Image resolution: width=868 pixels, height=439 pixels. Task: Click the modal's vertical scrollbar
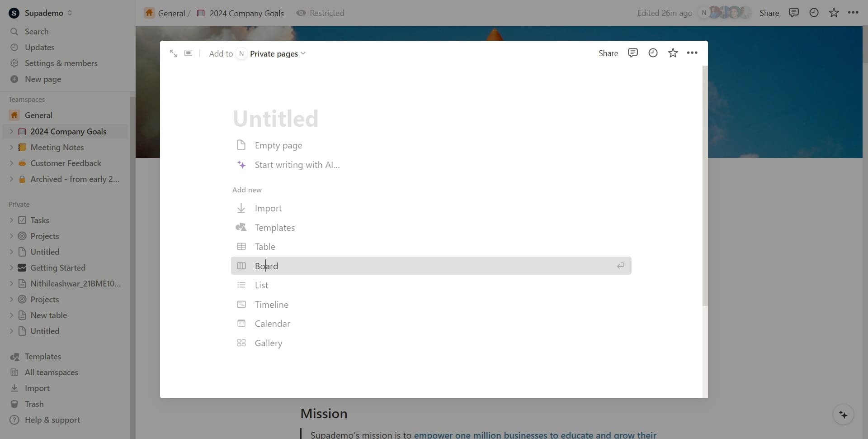tap(705, 186)
